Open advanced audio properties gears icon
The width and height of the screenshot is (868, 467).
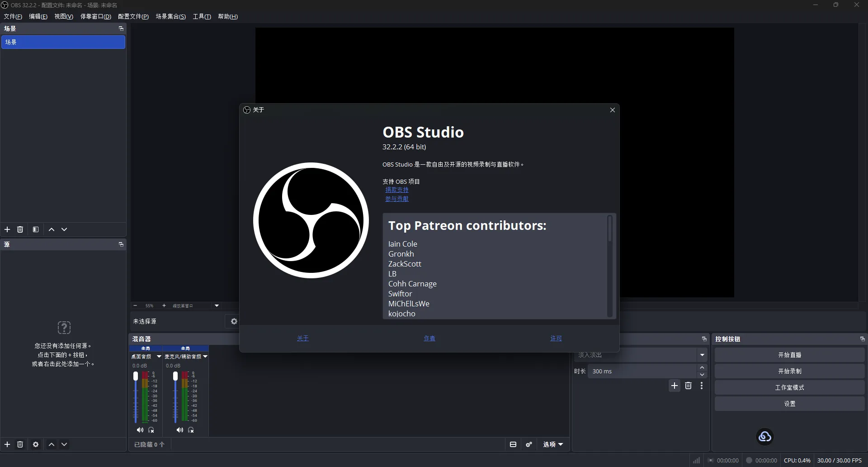529,444
